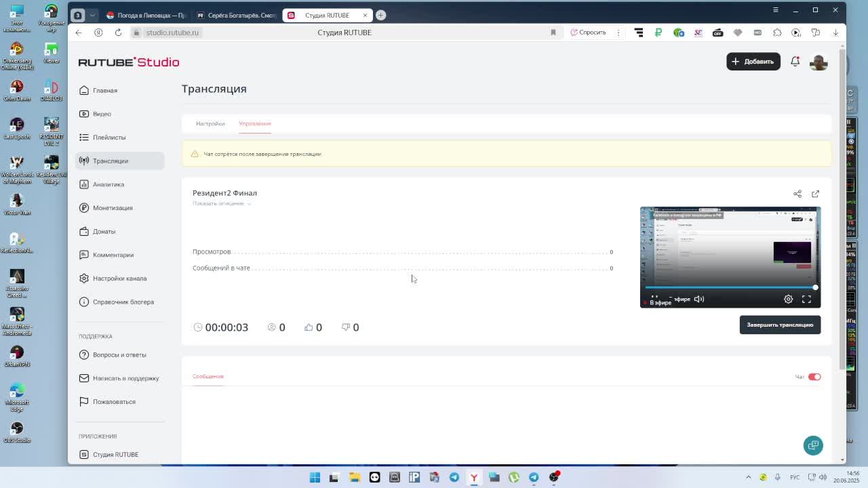Click the player progress bar
This screenshot has width=868, height=488.
[730, 287]
